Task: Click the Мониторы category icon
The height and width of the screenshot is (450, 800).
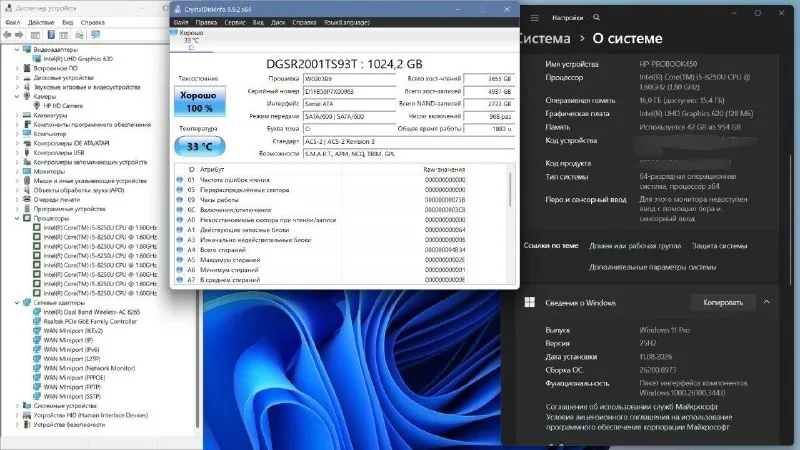Action: [27, 171]
